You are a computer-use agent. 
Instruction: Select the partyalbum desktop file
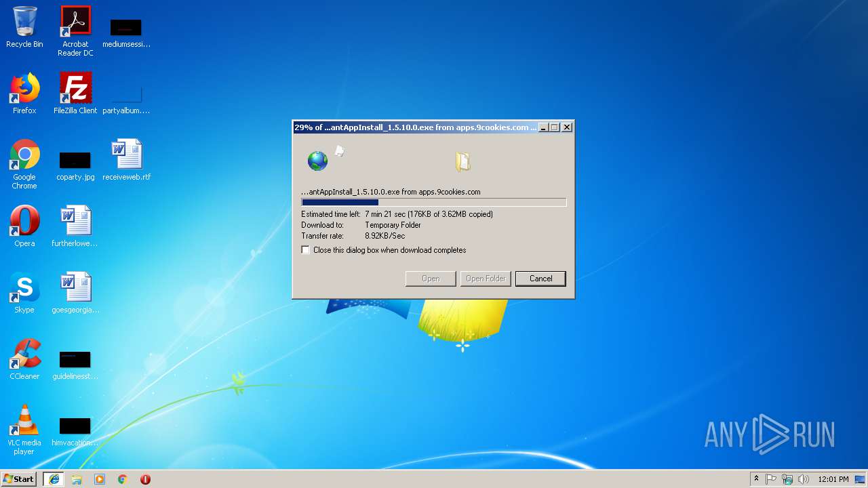(x=126, y=98)
